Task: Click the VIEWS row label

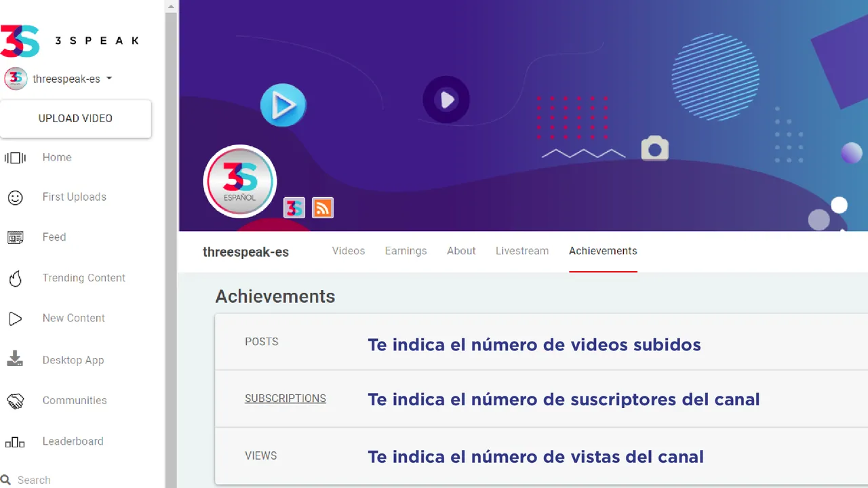Action: tap(261, 455)
